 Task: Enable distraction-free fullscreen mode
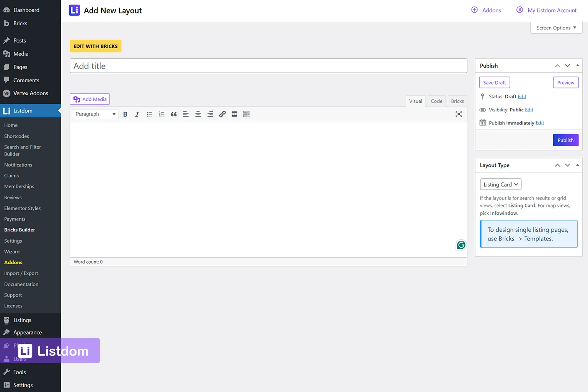pos(459,114)
